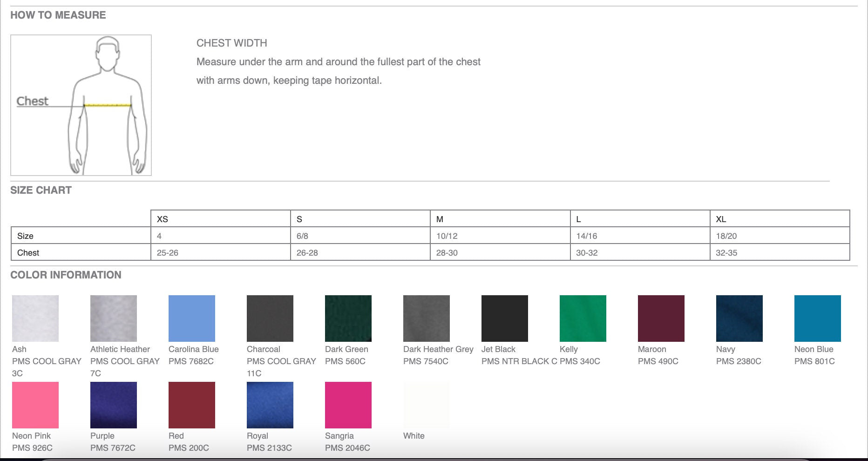Click the chest measurement diagram image
This screenshot has height=461, width=868.
81,105
